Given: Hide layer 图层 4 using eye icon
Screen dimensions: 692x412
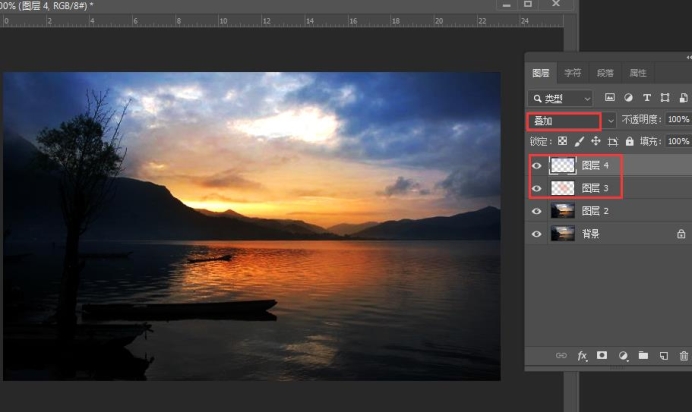Looking at the screenshot, I should click(537, 166).
